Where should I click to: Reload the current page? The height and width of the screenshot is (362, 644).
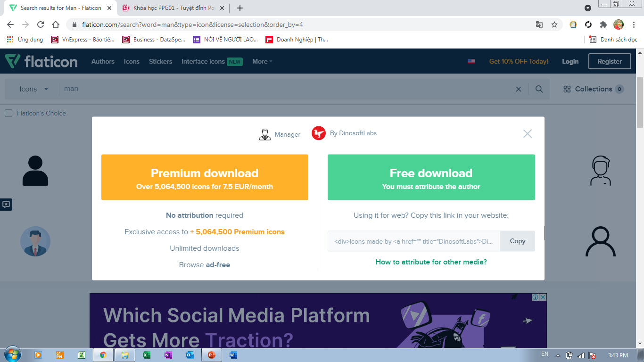coord(41,25)
